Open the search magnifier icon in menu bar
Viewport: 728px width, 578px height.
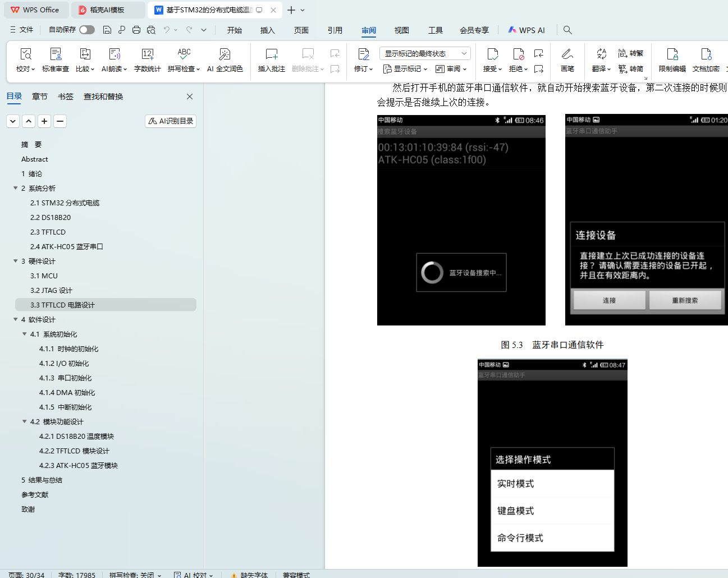click(567, 30)
